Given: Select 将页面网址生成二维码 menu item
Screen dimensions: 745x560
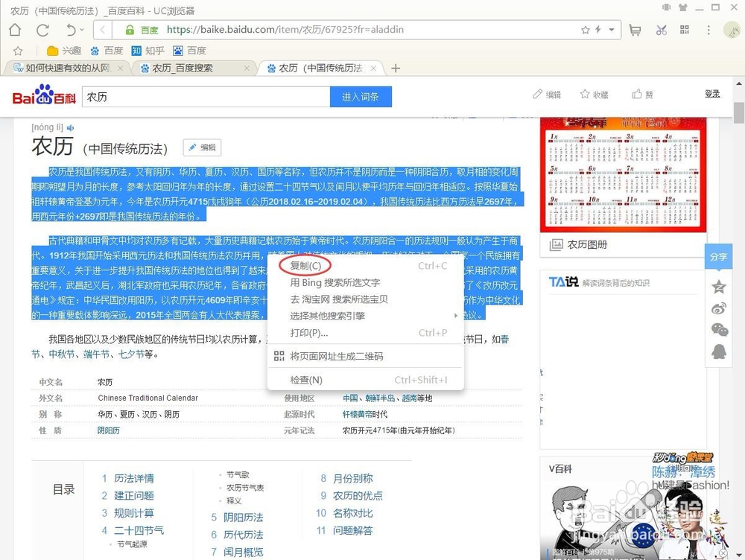Looking at the screenshot, I should click(x=365, y=356).
